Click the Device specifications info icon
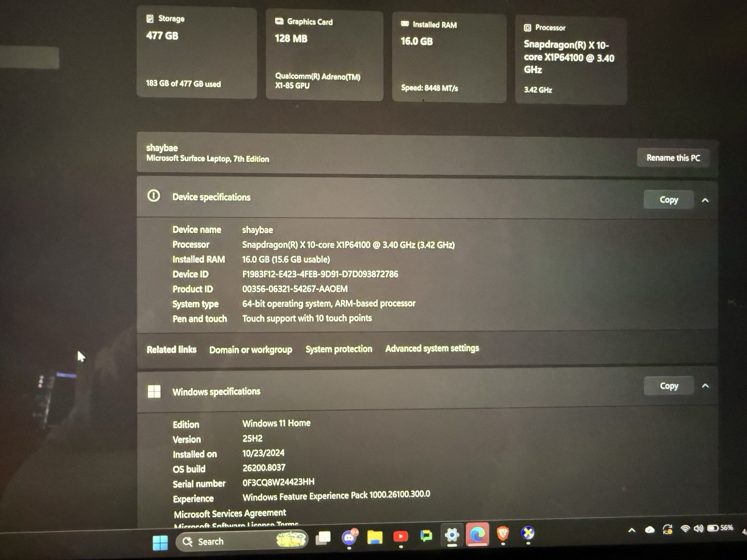 154,196
